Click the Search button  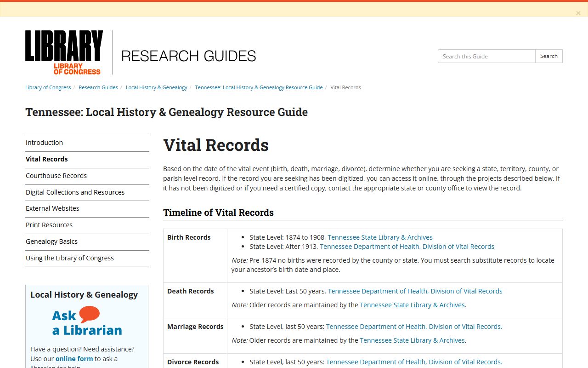coord(549,56)
